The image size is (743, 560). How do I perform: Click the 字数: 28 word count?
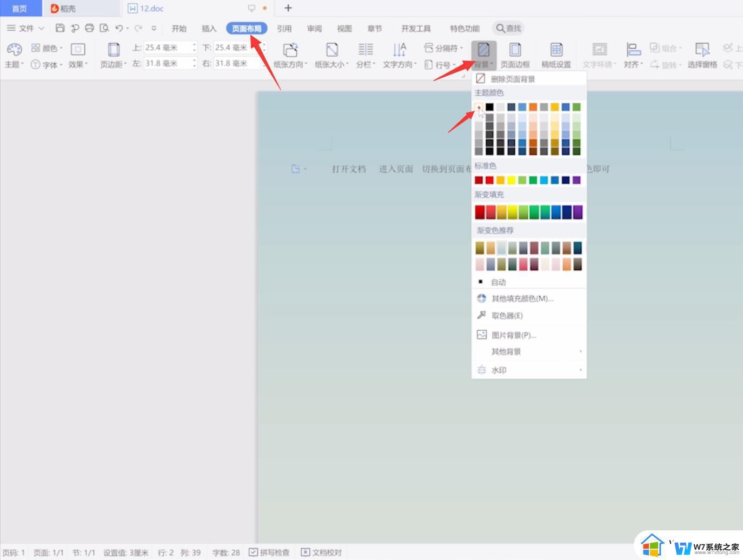pyautogui.click(x=226, y=552)
